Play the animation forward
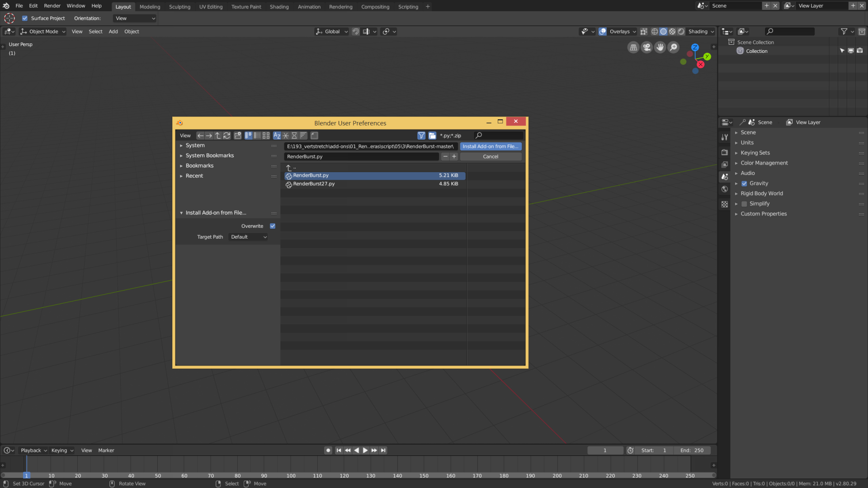The width and height of the screenshot is (868, 488). (x=365, y=450)
